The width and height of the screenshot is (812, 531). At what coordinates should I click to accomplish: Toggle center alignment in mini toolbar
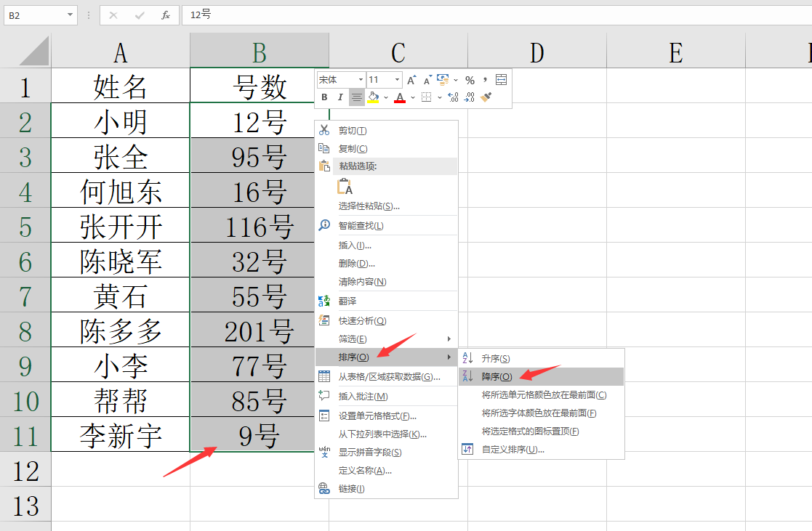click(x=357, y=97)
